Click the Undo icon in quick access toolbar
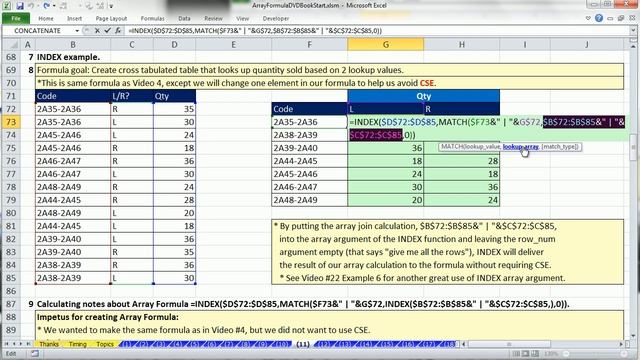Image resolution: width=640 pixels, height=360 pixels. click(x=31, y=6)
